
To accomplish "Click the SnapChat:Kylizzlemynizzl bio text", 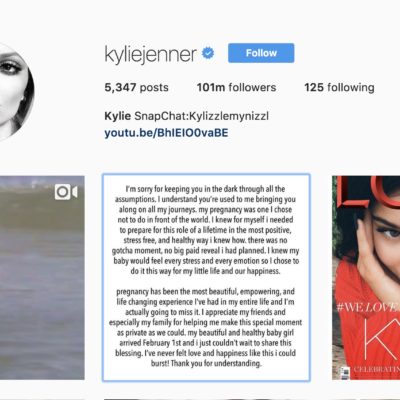I will click(201, 116).
